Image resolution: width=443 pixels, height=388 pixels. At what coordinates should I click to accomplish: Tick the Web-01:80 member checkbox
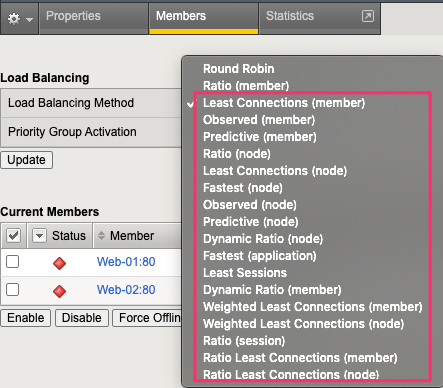point(13,262)
